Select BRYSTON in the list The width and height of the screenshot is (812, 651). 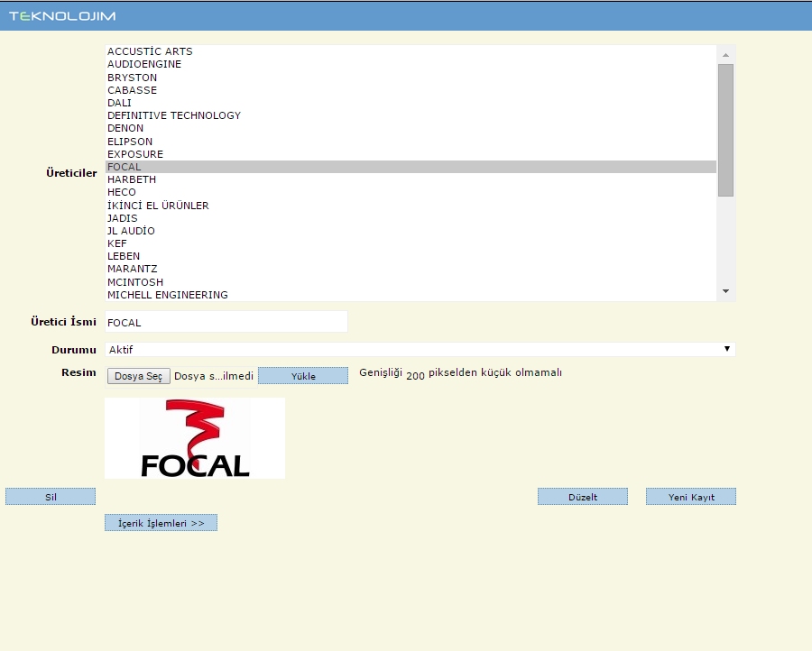[411, 78]
